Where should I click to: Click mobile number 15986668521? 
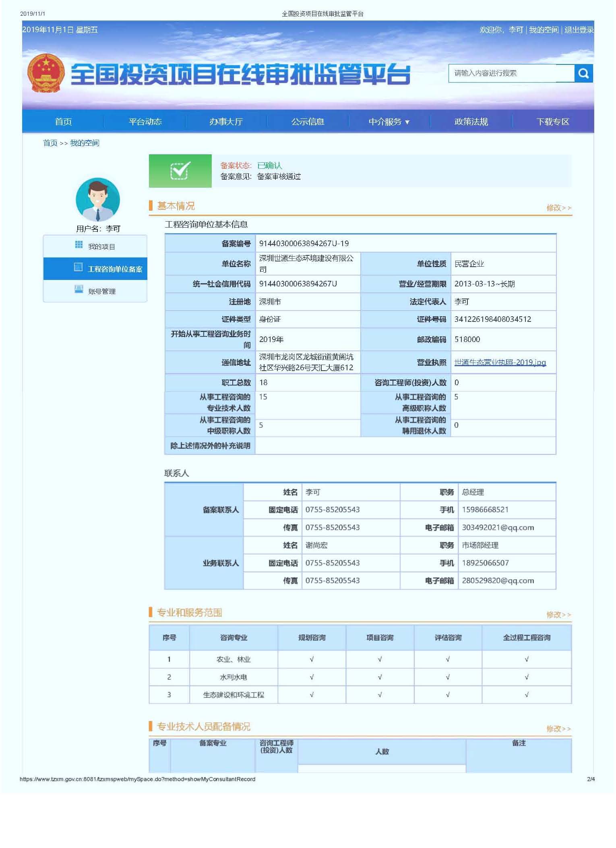[x=485, y=510]
